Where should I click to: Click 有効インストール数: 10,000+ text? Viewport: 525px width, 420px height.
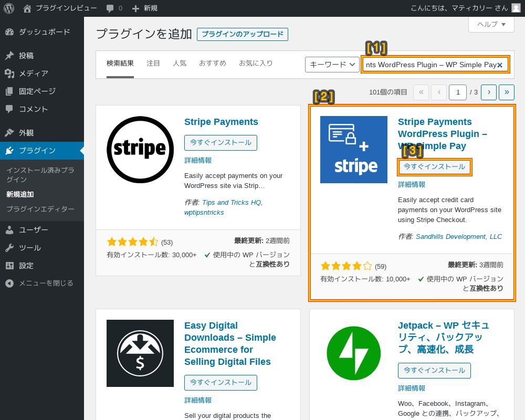point(365,279)
